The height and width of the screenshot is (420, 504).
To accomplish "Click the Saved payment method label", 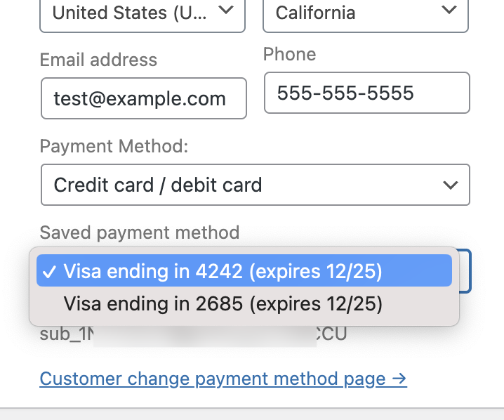I will click(140, 232).
